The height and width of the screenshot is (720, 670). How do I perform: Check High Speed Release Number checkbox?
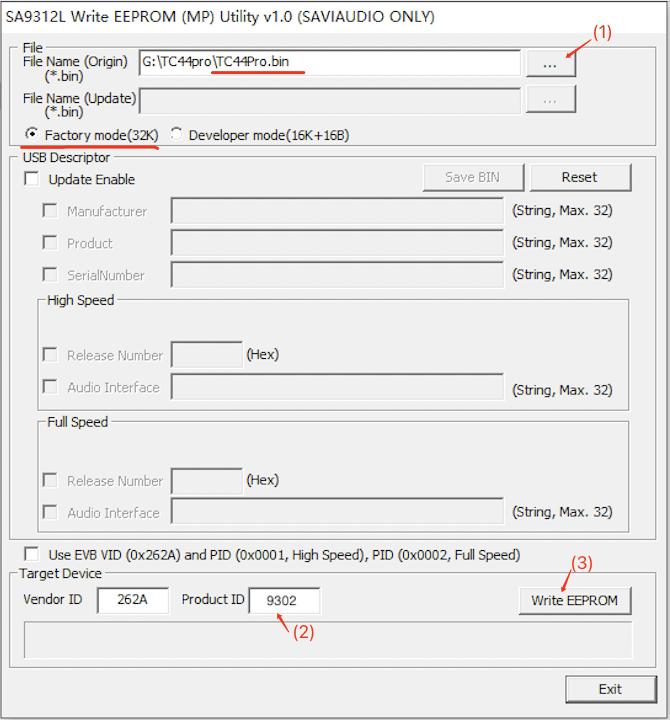tap(50, 355)
